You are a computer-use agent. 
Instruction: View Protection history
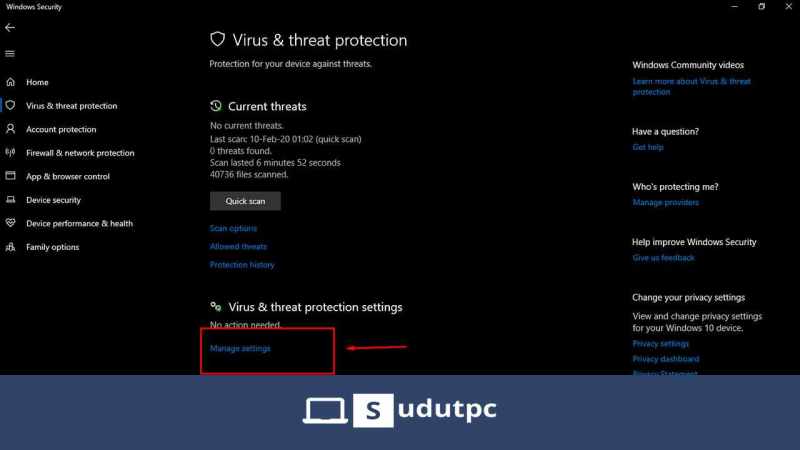(242, 265)
